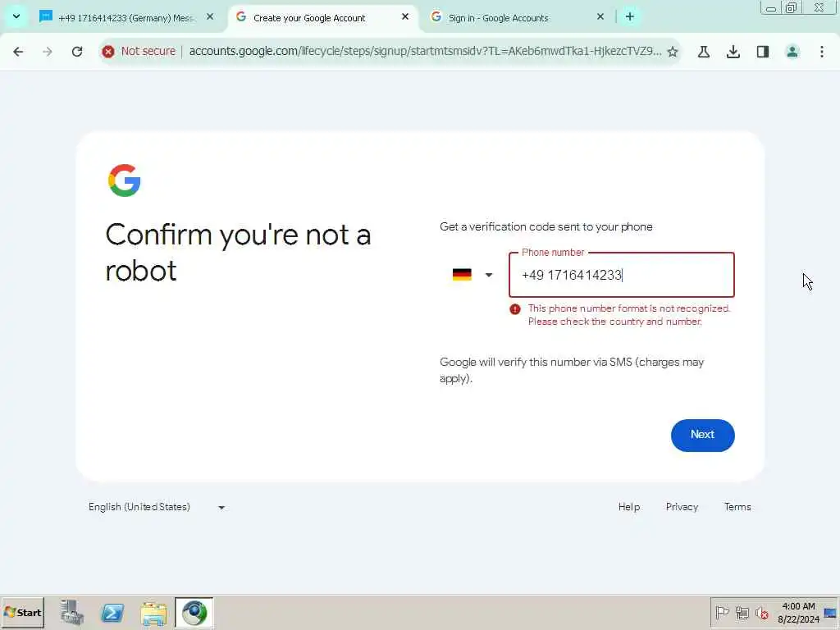840x630 pixels.
Task: Open the downloads icon in toolbar
Action: point(733,52)
